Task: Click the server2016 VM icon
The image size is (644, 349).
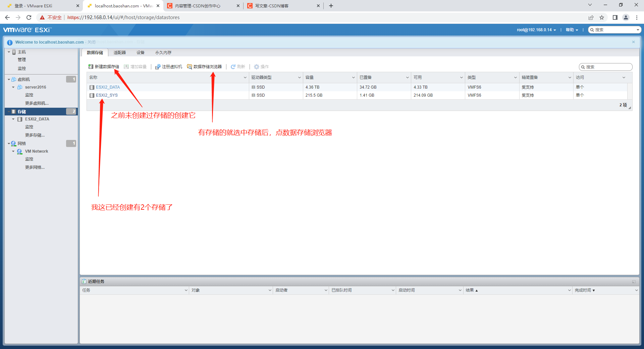Action: [x=20, y=87]
